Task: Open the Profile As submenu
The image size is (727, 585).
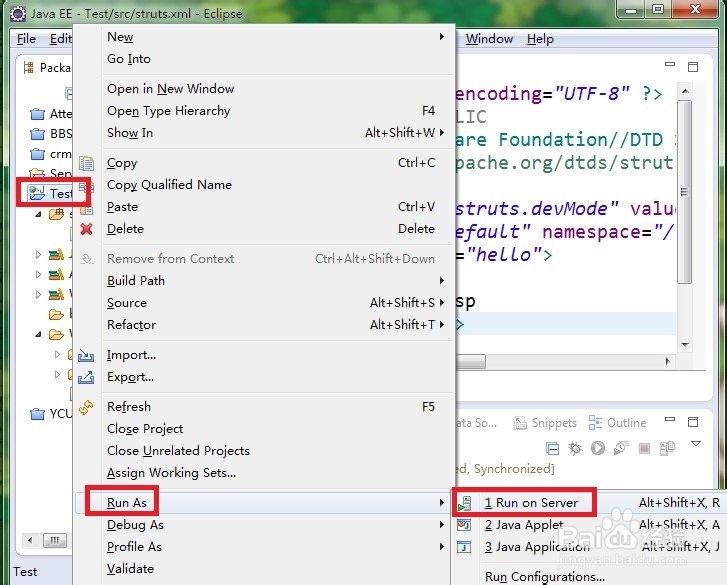Action: tap(264, 547)
